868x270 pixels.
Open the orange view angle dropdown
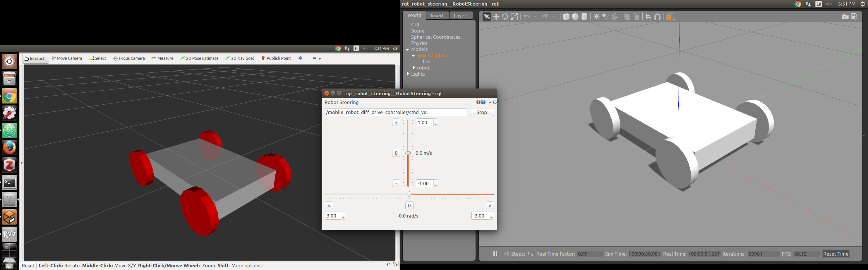click(x=670, y=17)
